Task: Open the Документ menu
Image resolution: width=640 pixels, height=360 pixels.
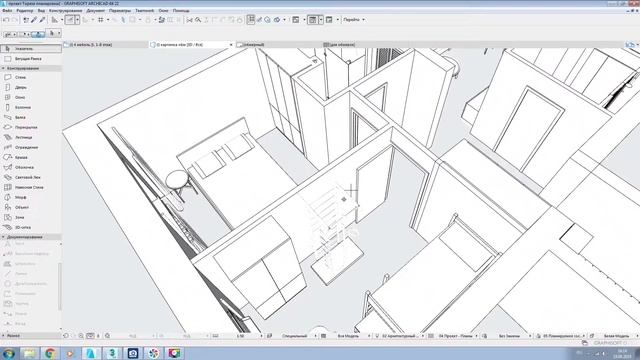Action: click(x=96, y=11)
